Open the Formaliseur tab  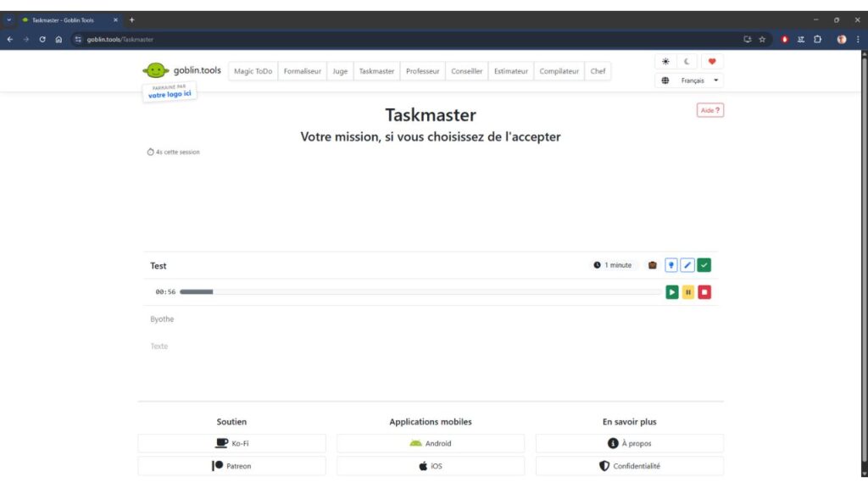(x=303, y=71)
